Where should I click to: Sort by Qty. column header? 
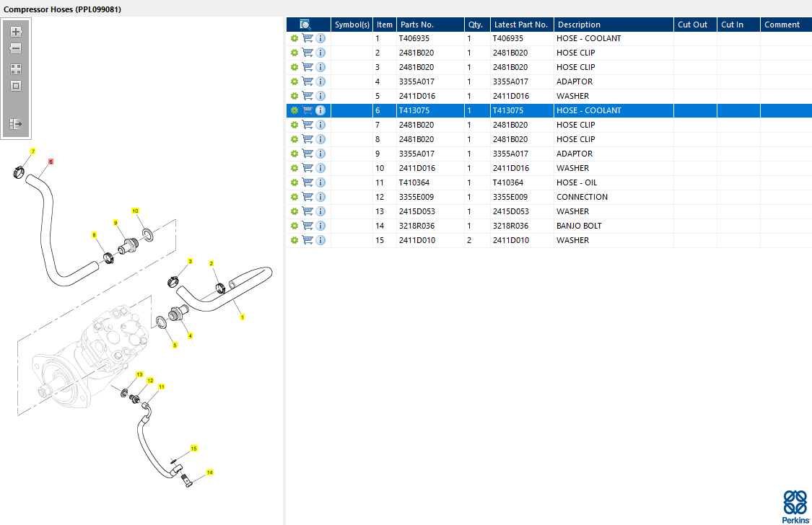477,25
